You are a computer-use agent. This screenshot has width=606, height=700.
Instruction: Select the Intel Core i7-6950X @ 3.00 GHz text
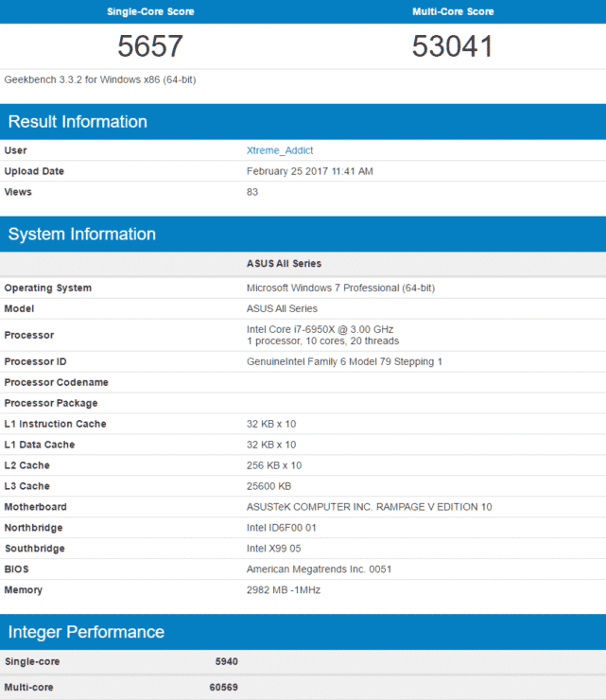320,329
